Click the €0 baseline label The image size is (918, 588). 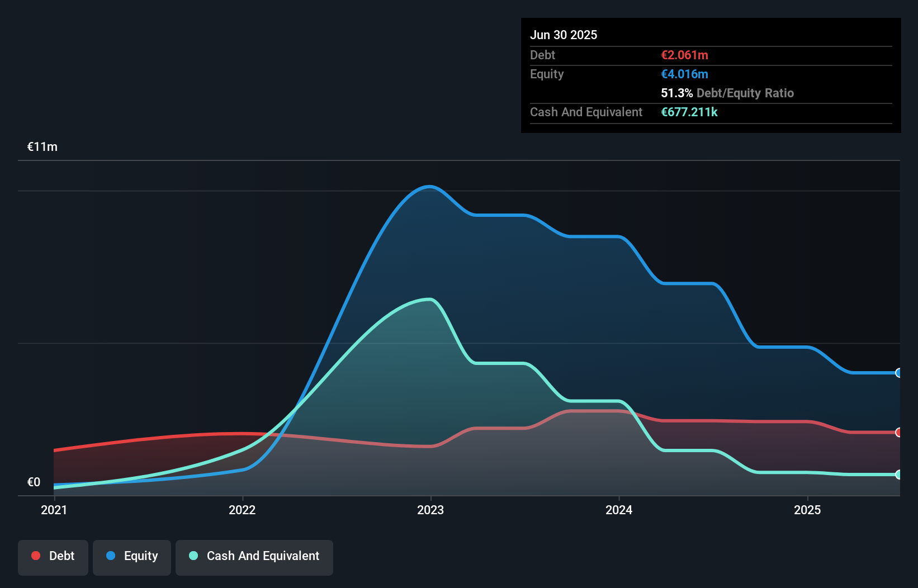click(34, 482)
